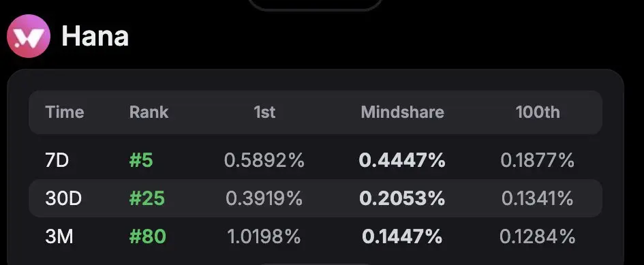Click the 1st column header

(x=264, y=112)
